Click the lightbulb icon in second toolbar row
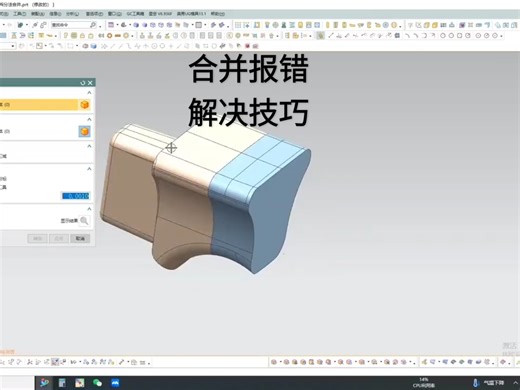 click(66, 36)
